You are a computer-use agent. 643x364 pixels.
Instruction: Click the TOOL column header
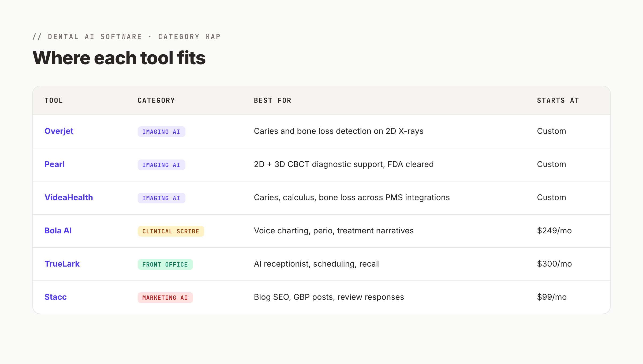point(54,101)
